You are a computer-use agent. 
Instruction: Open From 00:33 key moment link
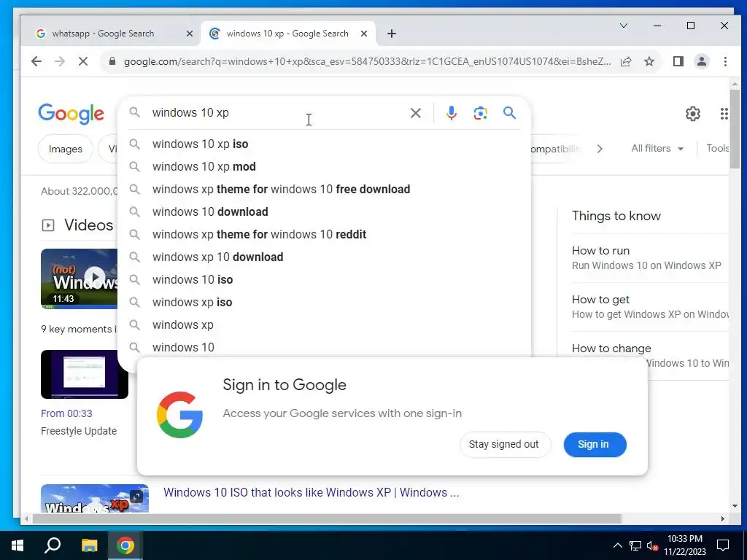[66, 413]
